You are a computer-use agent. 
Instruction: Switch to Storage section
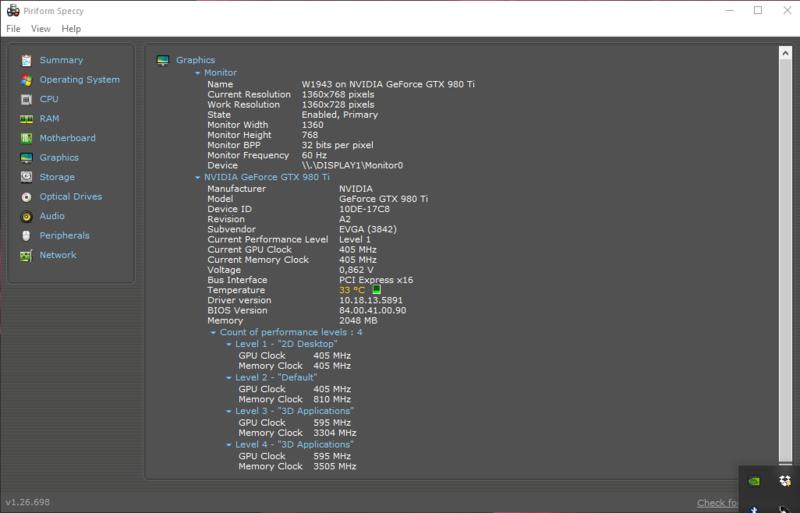click(57, 177)
